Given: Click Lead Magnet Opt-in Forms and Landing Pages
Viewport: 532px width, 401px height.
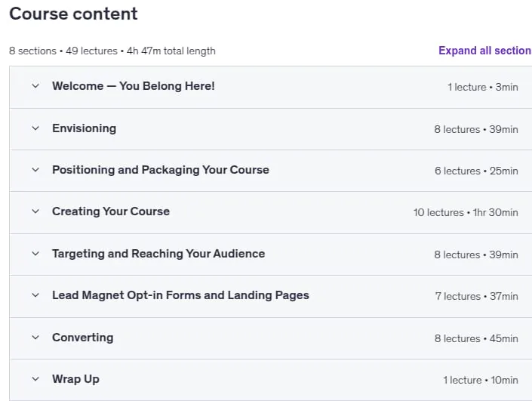Looking at the screenshot, I should 180,295.
